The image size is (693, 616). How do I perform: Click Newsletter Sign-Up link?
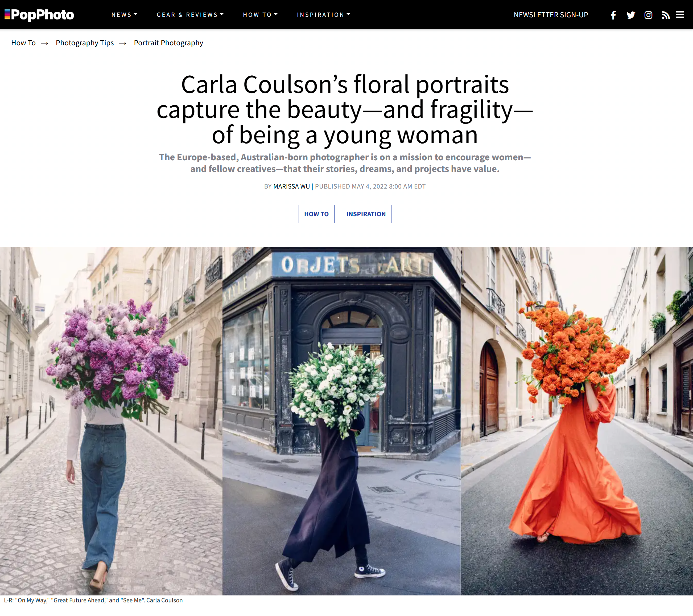551,15
